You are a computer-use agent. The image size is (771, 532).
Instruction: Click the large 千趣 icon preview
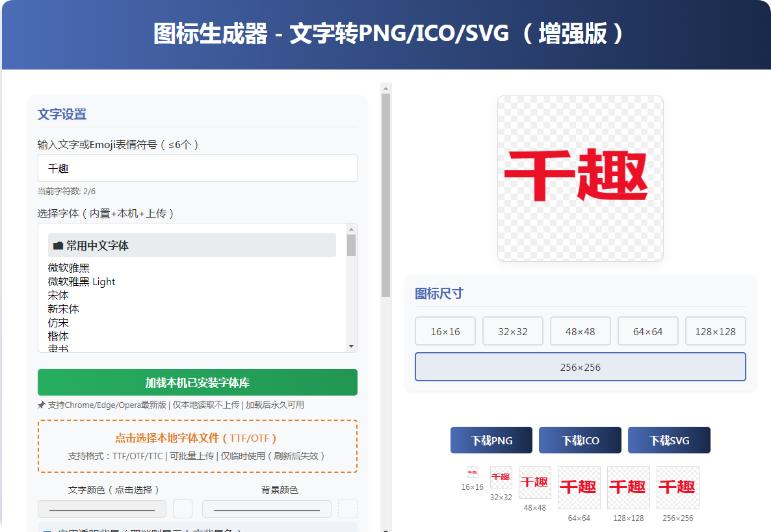pyautogui.click(x=579, y=178)
